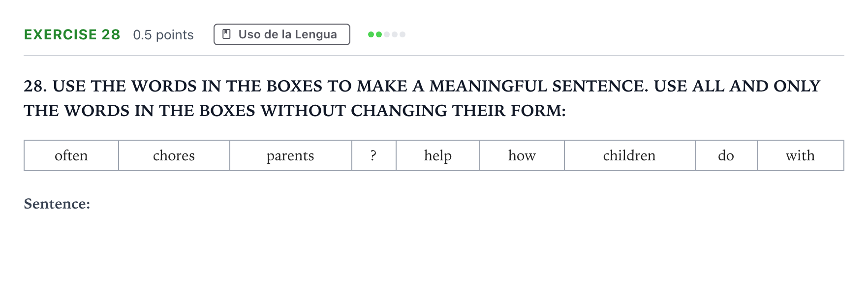Select the word box 'chores'
868x303 pixels.
coord(174,155)
